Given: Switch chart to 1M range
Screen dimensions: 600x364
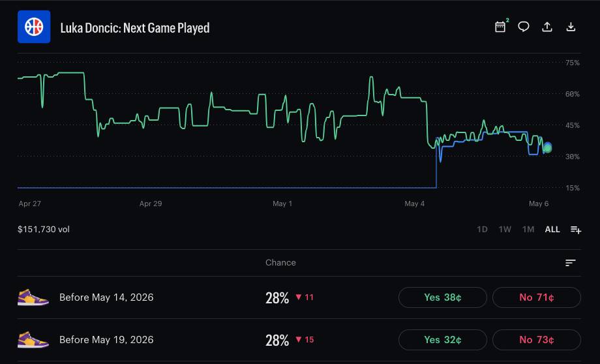Looking at the screenshot, I should coord(528,229).
